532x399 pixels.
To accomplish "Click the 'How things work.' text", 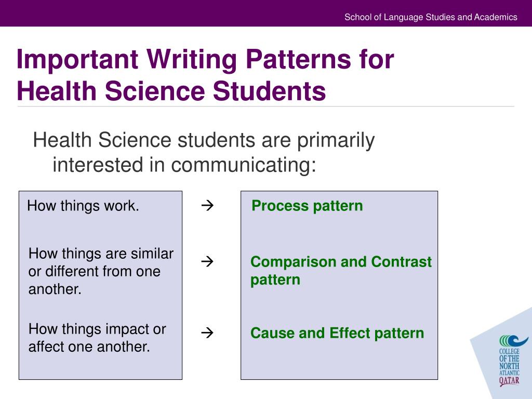I will (83, 206).
